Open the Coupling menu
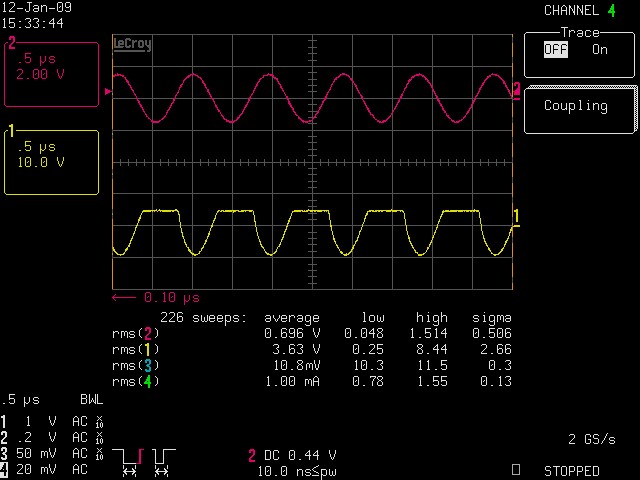Image resolution: width=640 pixels, height=480 pixels. click(580, 109)
